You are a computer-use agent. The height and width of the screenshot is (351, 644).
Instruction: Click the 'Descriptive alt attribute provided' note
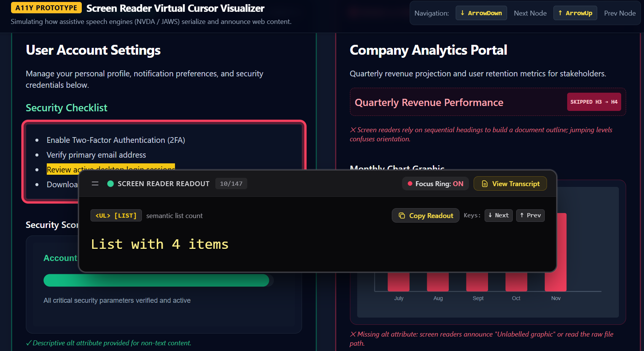coord(108,343)
